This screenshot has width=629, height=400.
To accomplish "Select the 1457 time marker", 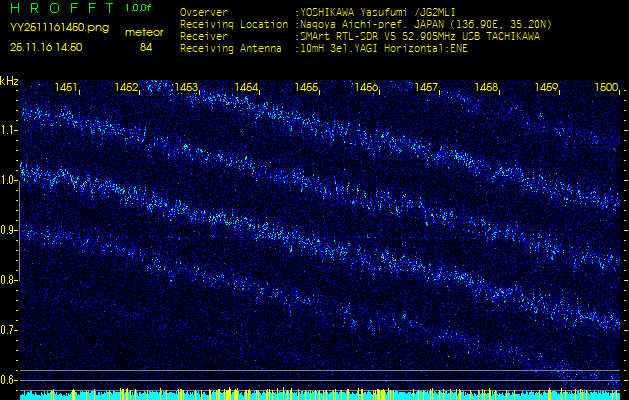I will point(426,88).
